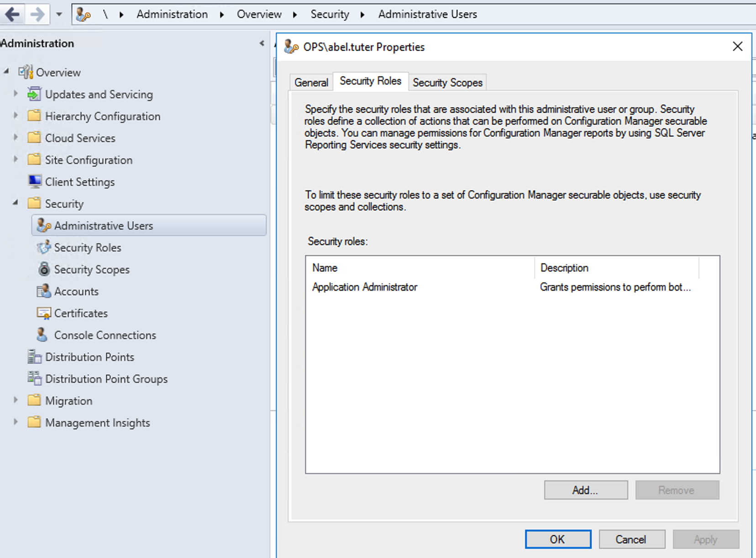Click the Overview breadcrumb

pyautogui.click(x=259, y=14)
